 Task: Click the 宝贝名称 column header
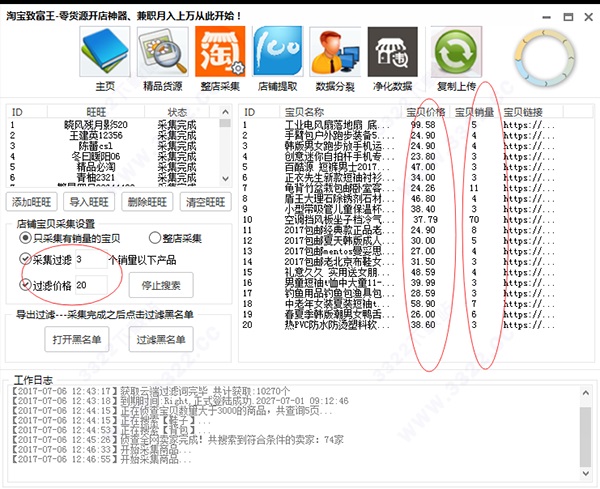341,112
